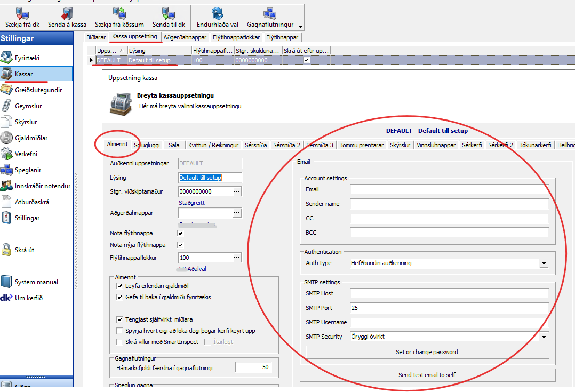Switch to the Kvittun / Reikningur tab
The height and width of the screenshot is (392, 575).
(x=213, y=145)
